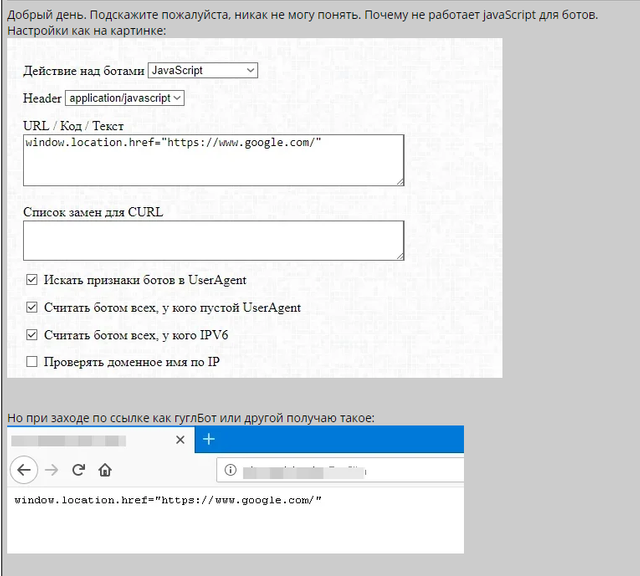Click the 'Действие над ботами' label

[84, 71]
